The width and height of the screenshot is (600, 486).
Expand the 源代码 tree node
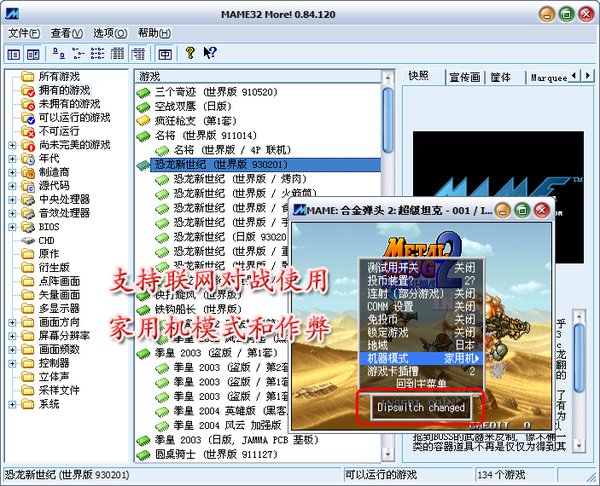[12, 186]
